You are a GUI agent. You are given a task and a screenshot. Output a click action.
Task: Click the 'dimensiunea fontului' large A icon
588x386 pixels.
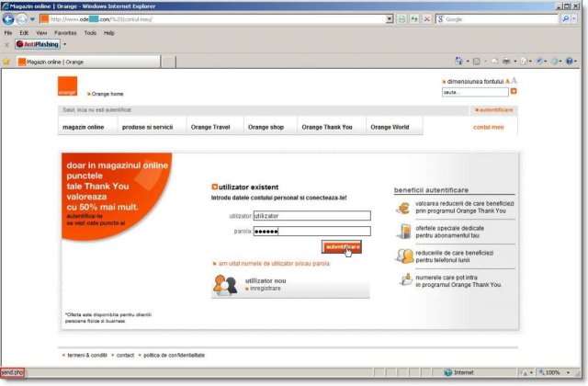514,80
